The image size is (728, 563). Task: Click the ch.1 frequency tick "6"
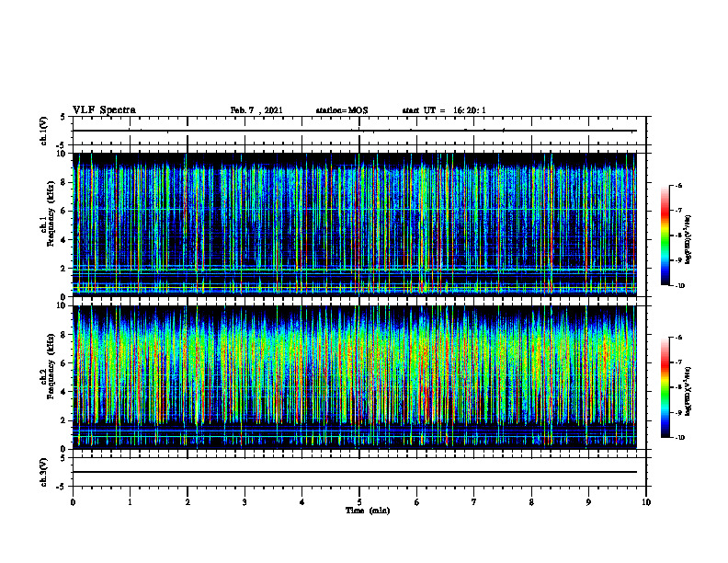point(64,211)
